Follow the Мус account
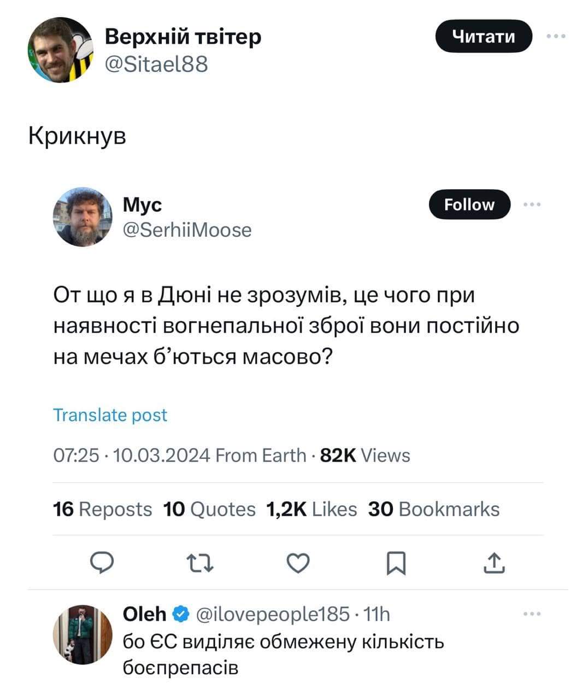The width and height of the screenshot is (588, 700). coord(469,205)
